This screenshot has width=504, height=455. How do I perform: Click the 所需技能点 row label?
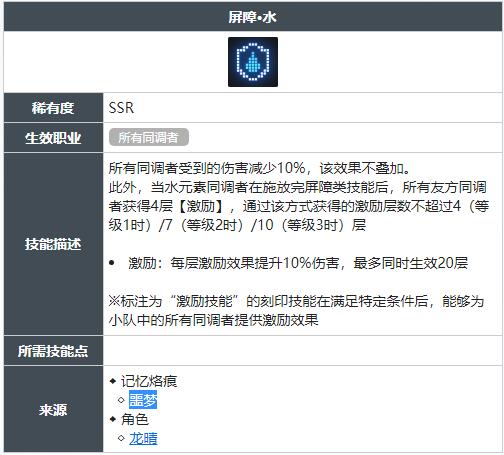pyautogui.click(x=53, y=351)
